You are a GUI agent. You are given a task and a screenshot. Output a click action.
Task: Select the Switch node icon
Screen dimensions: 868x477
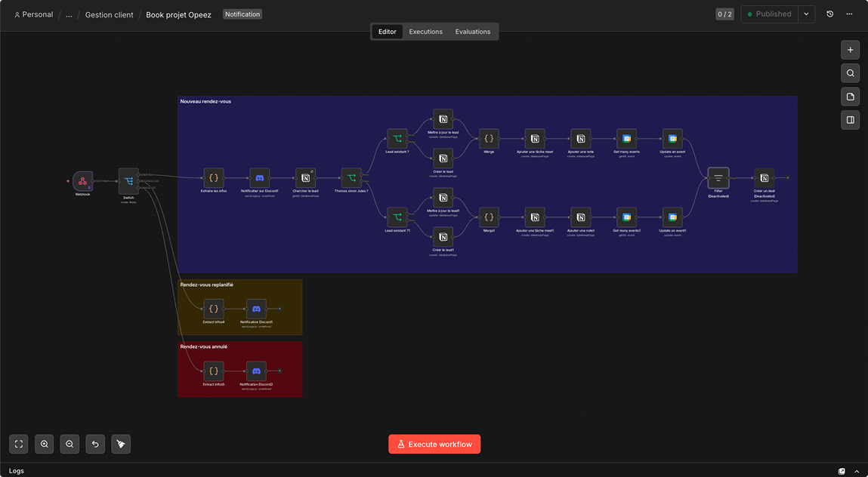128,181
